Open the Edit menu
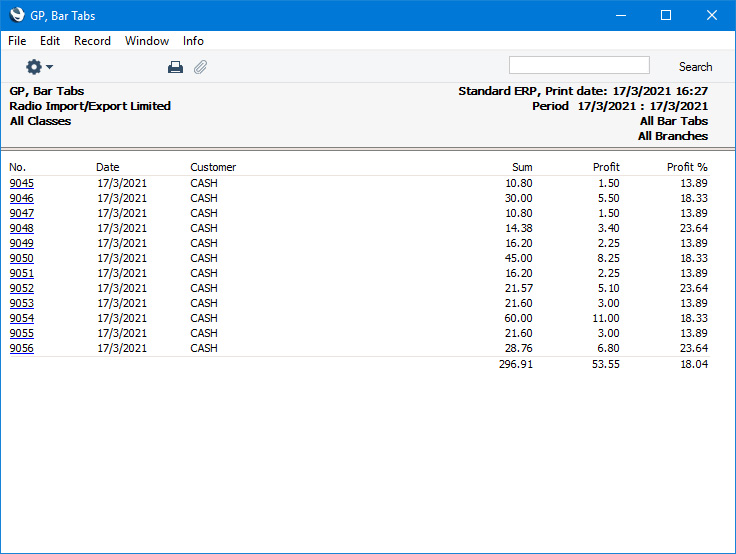Viewport: 736px width, 554px height. click(50, 41)
